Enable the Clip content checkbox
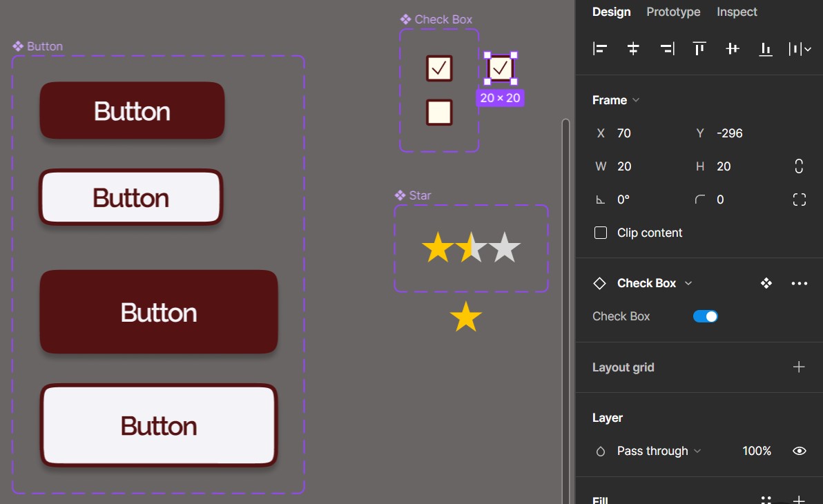 pos(601,233)
